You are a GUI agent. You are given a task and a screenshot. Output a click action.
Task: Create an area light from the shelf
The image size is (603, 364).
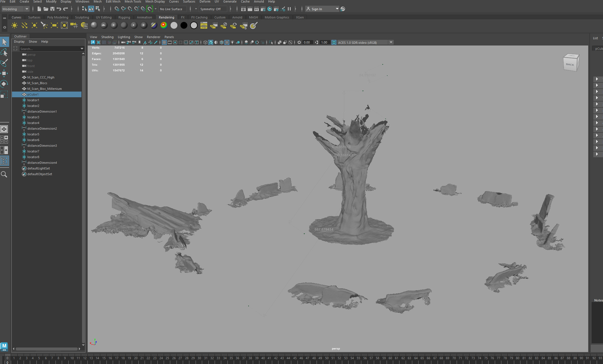54,26
